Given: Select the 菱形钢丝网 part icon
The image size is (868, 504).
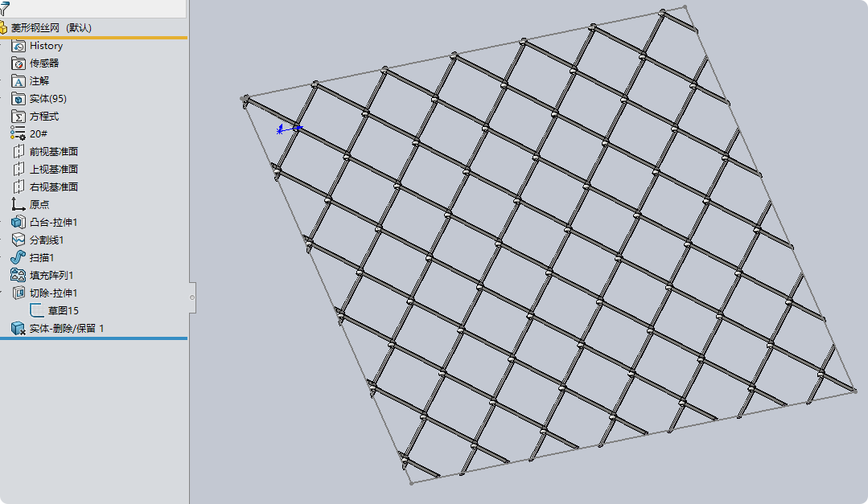Looking at the screenshot, I should 3,27.
